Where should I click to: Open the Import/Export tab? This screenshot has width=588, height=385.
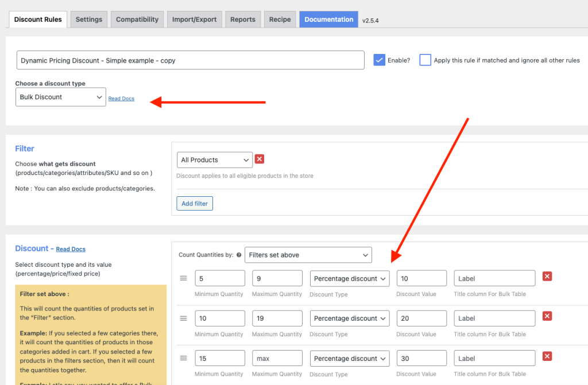click(195, 20)
